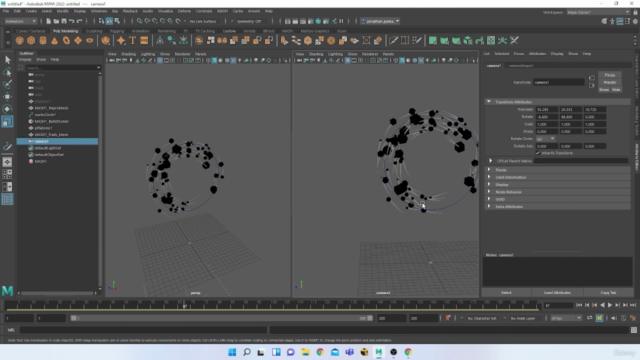Click the Hide button in Attribute Editor
Viewport: 640px width, 360px height.
(616, 90)
